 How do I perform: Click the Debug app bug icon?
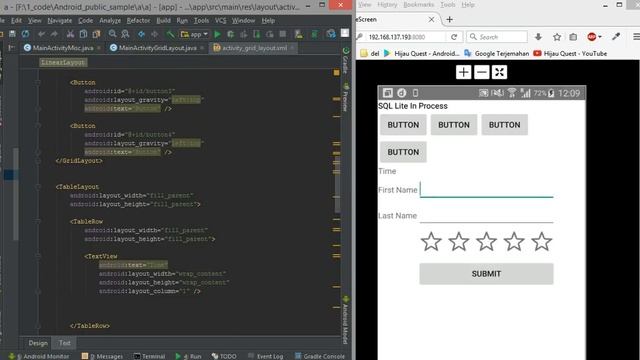[231, 34]
